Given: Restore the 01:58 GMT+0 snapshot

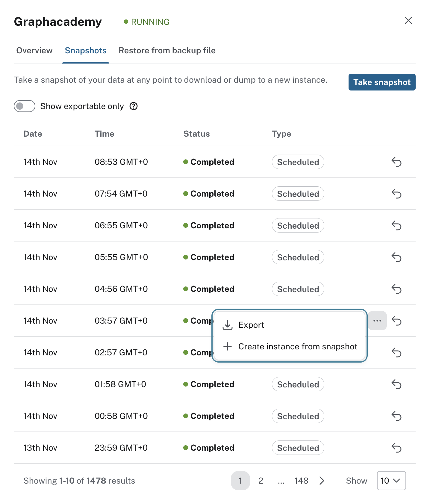Looking at the screenshot, I should 396,384.
